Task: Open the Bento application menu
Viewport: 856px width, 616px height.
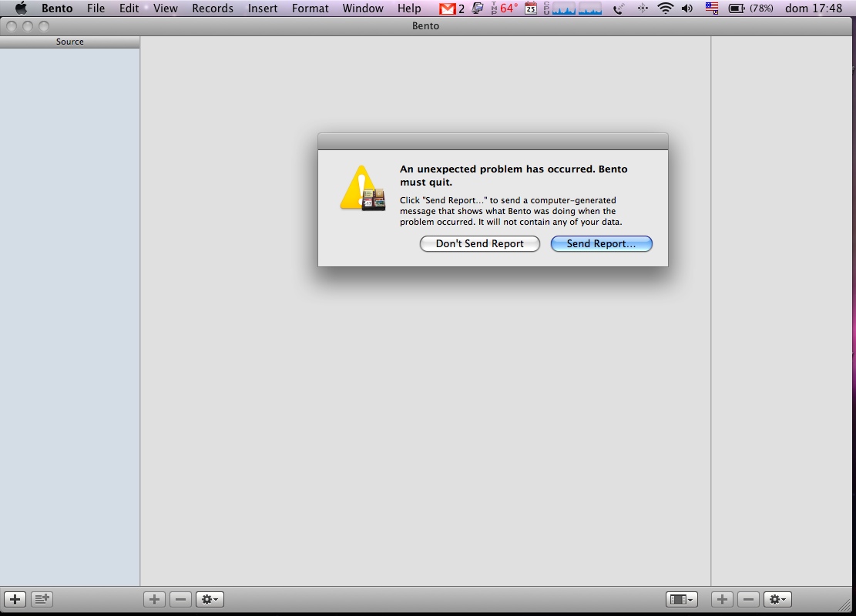Action: [x=57, y=8]
